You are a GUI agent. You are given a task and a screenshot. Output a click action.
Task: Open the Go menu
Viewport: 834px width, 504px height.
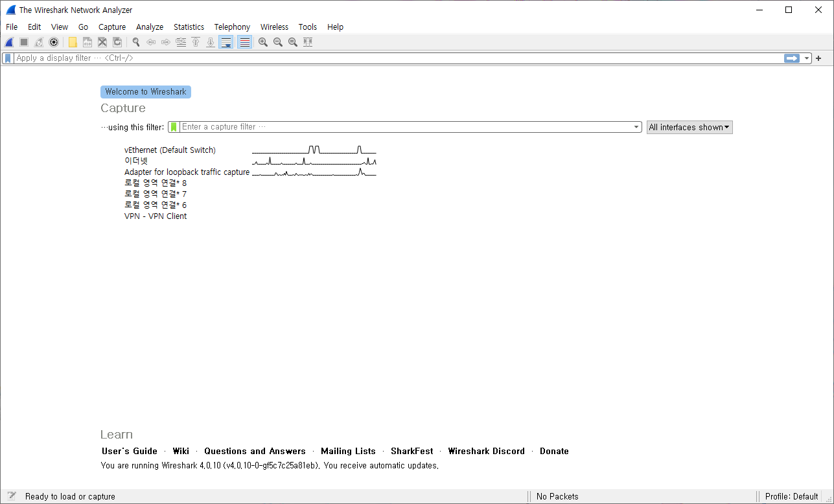coord(83,27)
